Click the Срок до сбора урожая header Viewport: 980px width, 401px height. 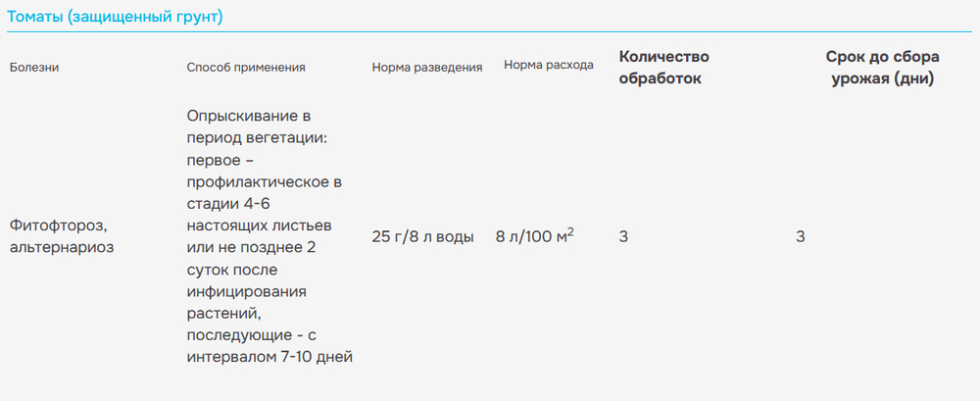[x=883, y=68]
